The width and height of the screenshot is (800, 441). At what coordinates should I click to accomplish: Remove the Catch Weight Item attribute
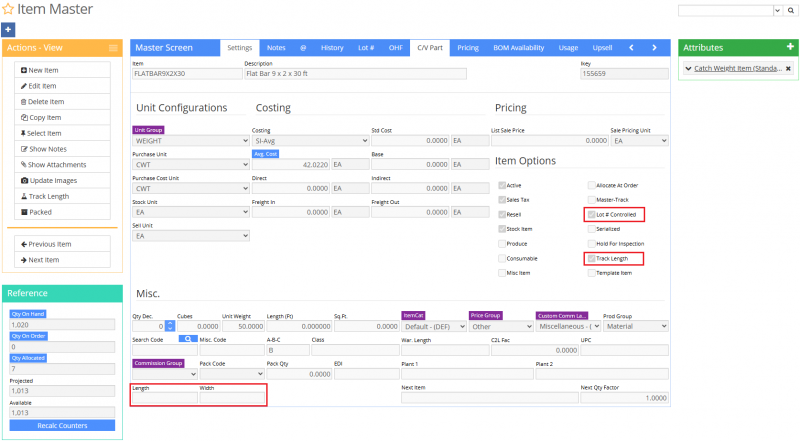(x=787, y=68)
